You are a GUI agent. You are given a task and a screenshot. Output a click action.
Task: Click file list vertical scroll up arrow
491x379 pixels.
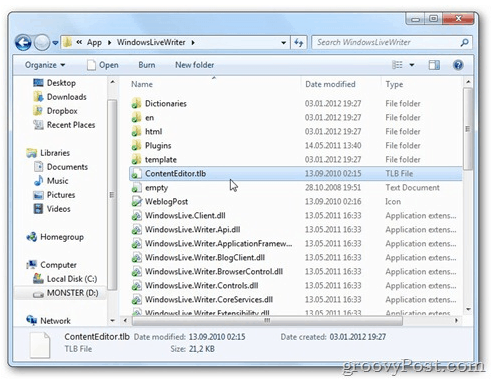[x=468, y=82]
